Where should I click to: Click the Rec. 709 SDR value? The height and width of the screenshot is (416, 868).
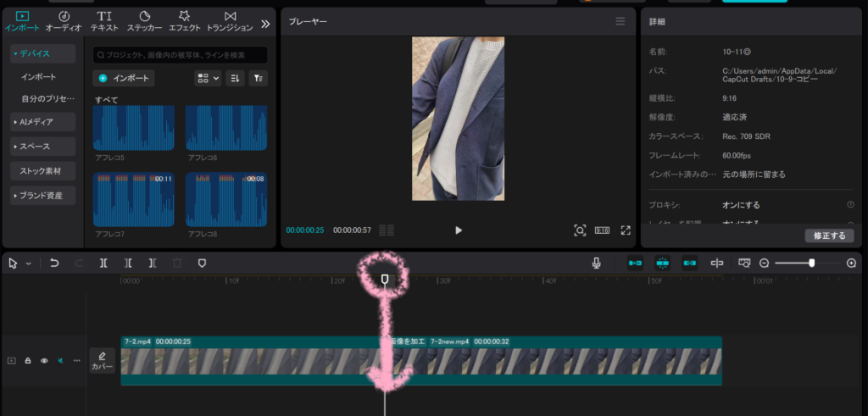tap(746, 136)
